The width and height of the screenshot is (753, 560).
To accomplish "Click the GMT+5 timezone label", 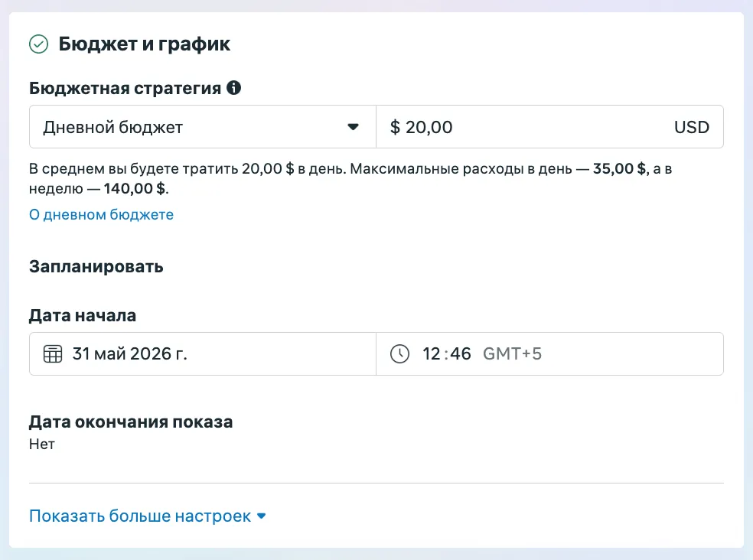I will 512,354.
